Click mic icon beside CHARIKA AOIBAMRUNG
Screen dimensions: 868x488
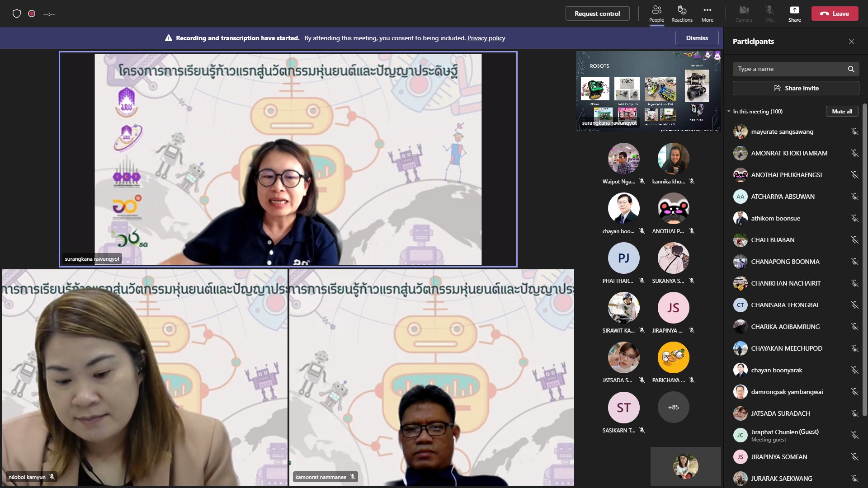(854, 327)
